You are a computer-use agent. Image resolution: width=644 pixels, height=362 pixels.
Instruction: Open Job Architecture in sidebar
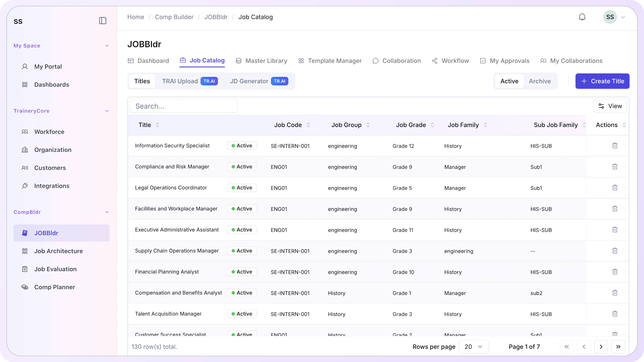[59, 251]
